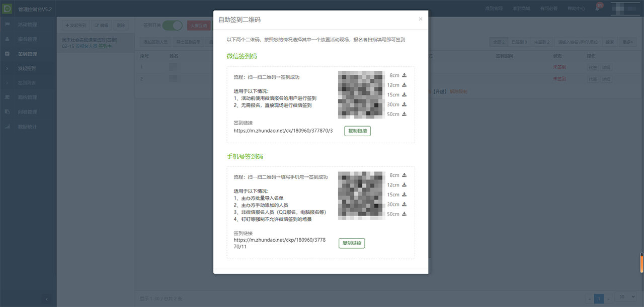Click the green console logo icon
This screenshot has width=644, height=307.
click(x=8, y=9)
